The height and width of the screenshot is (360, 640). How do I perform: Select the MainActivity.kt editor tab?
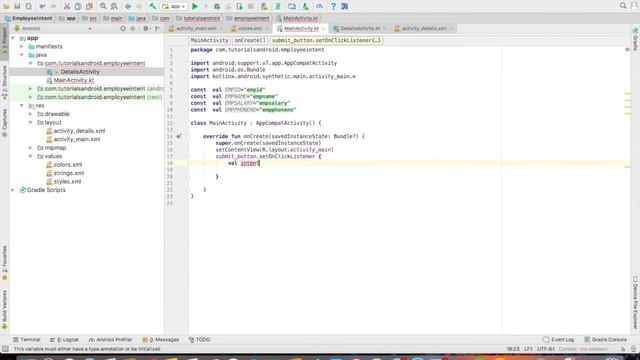tap(301, 29)
